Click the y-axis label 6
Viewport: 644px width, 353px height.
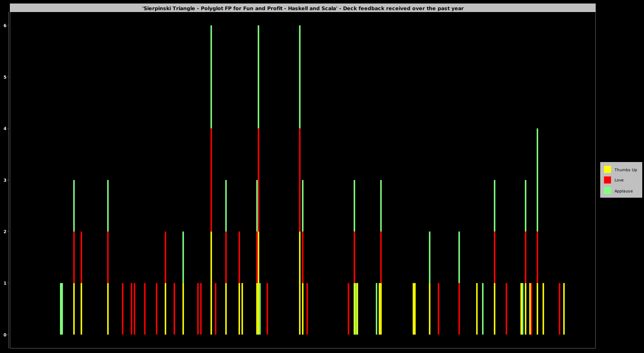[x=5, y=25]
